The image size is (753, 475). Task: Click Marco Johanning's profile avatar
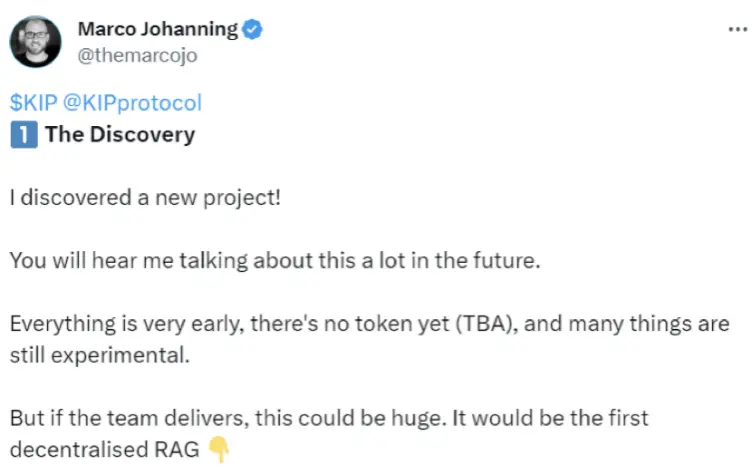point(36,42)
